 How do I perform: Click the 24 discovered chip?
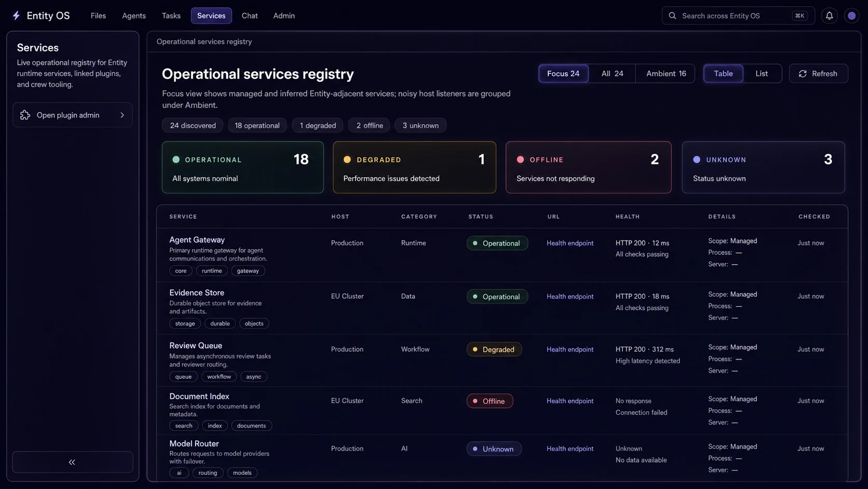coord(193,125)
